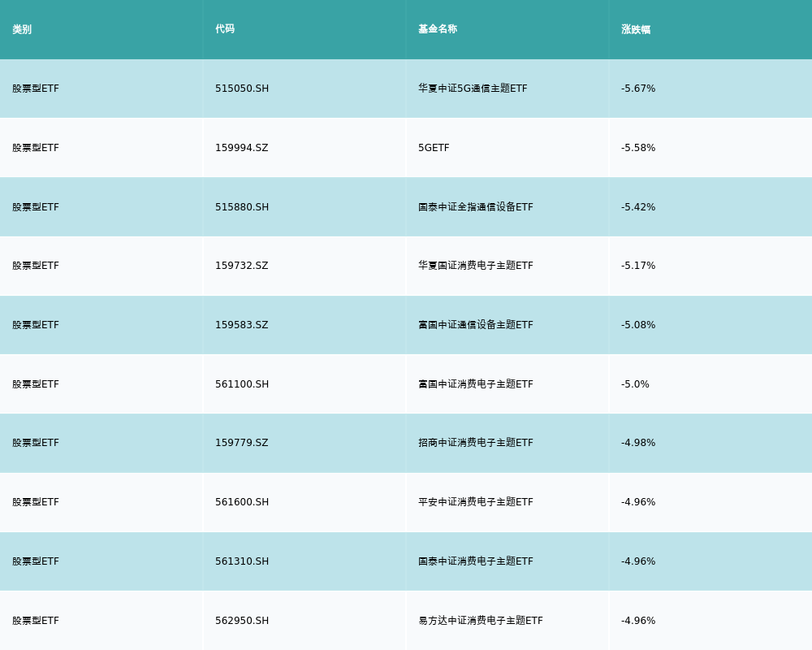This screenshot has width=812, height=650.
Task: Select fund code 159779.SZ
Action: (x=242, y=443)
